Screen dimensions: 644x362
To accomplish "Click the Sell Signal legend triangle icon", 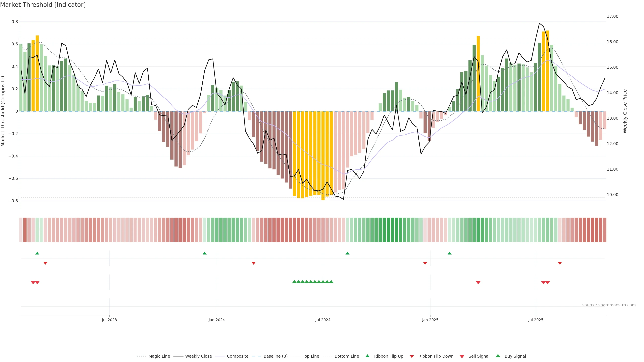I will [462, 356].
